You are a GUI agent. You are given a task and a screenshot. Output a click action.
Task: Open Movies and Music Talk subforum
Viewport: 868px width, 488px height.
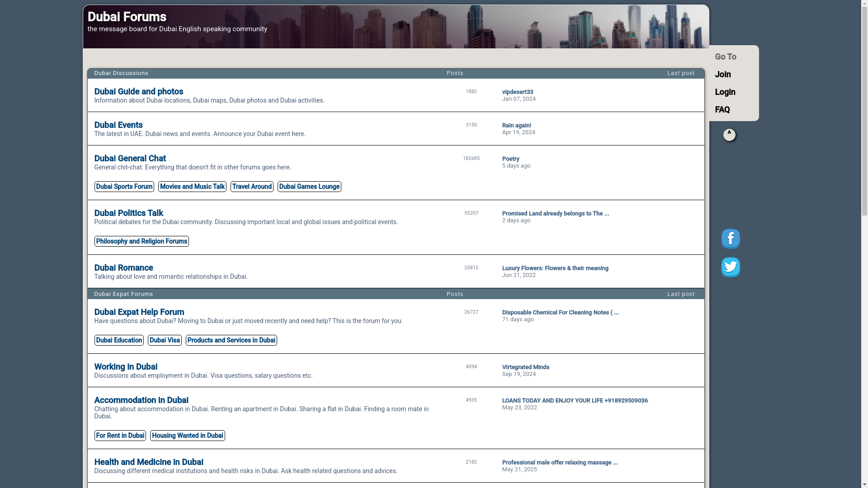coord(192,187)
